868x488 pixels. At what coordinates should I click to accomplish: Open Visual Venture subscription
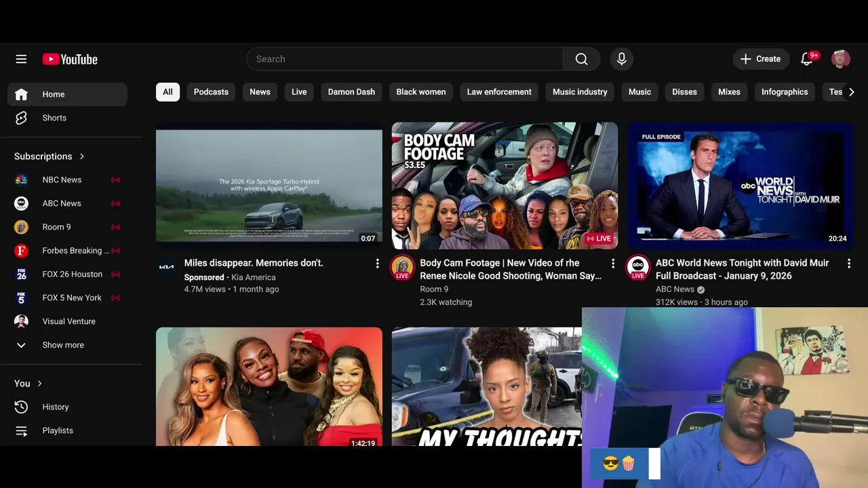click(x=67, y=321)
